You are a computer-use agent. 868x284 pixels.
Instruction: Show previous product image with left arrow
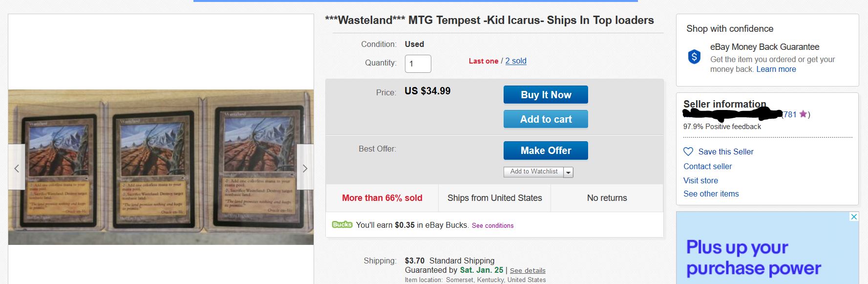[x=17, y=168]
